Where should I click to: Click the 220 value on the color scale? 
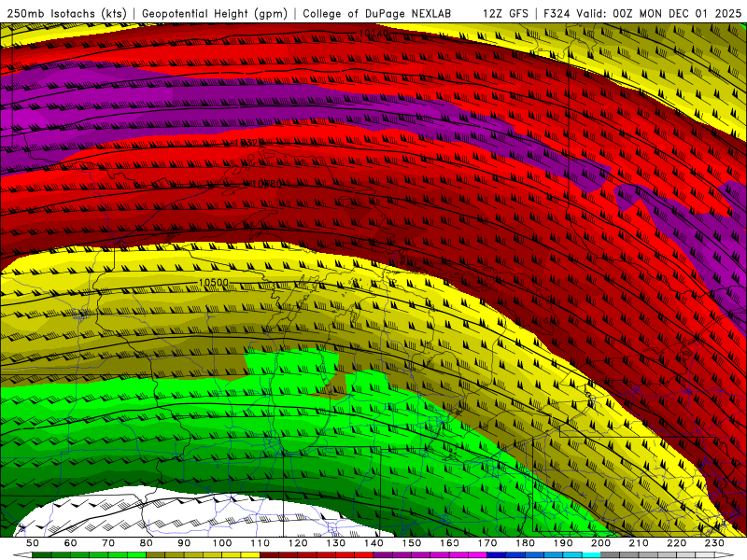[x=676, y=543]
